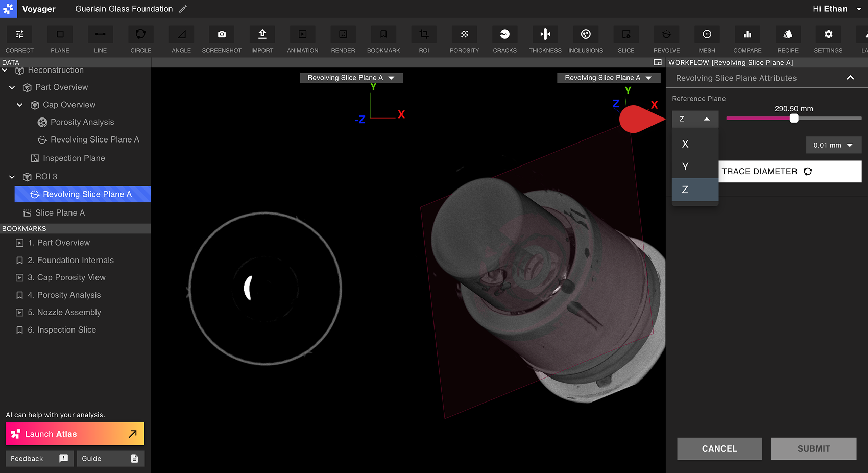Collapse the Part Overview tree node

point(12,87)
